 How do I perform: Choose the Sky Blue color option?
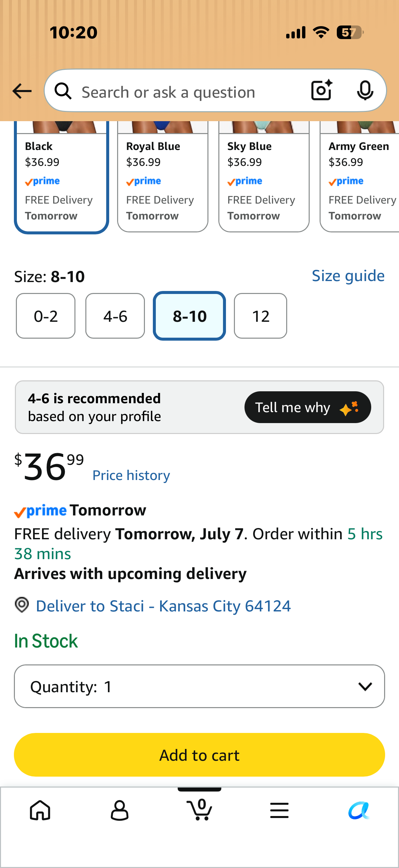tap(264, 177)
